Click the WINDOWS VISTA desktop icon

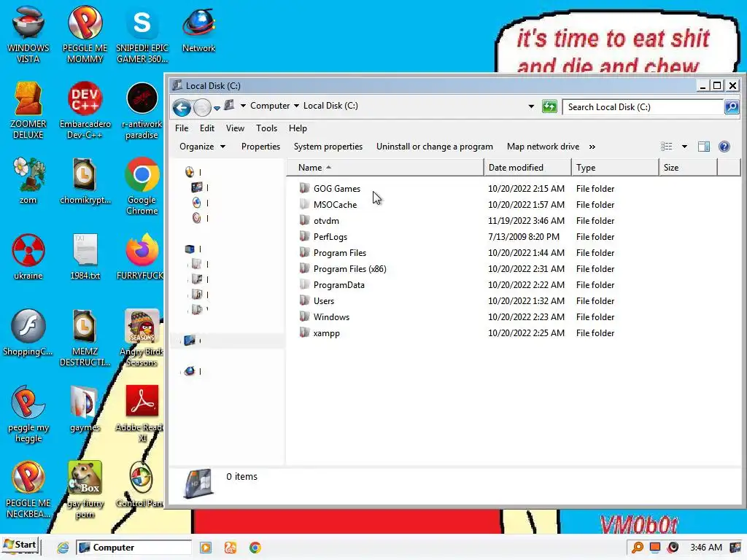click(28, 34)
